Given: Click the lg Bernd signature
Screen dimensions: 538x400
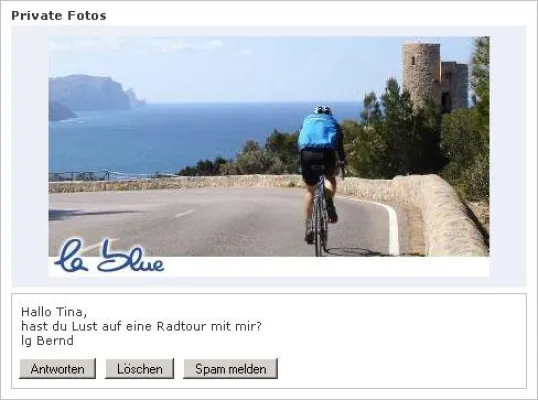Looking at the screenshot, I should coord(47,341).
